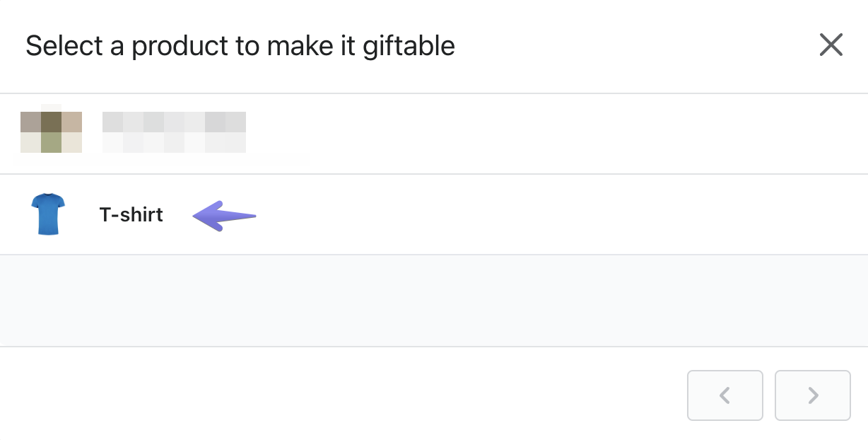868x440 pixels.
Task: Click far right end of the T-shirt row
Action: click(841, 214)
